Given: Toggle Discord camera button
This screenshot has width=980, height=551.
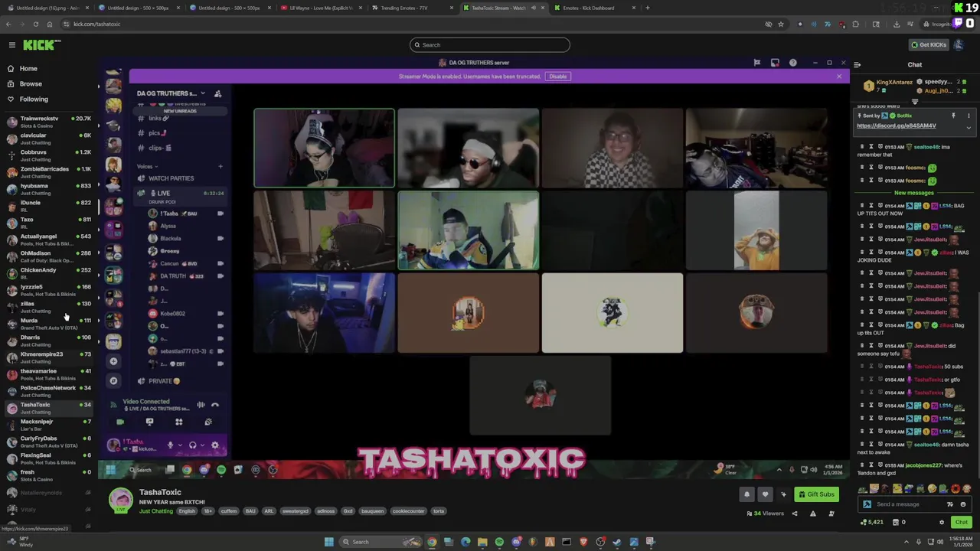Looking at the screenshot, I should pos(120,422).
